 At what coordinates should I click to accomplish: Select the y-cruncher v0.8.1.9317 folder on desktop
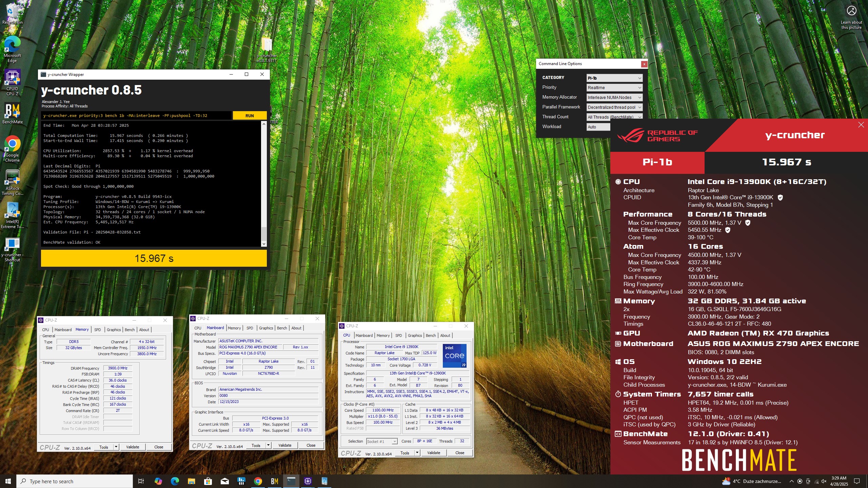tap(267, 49)
